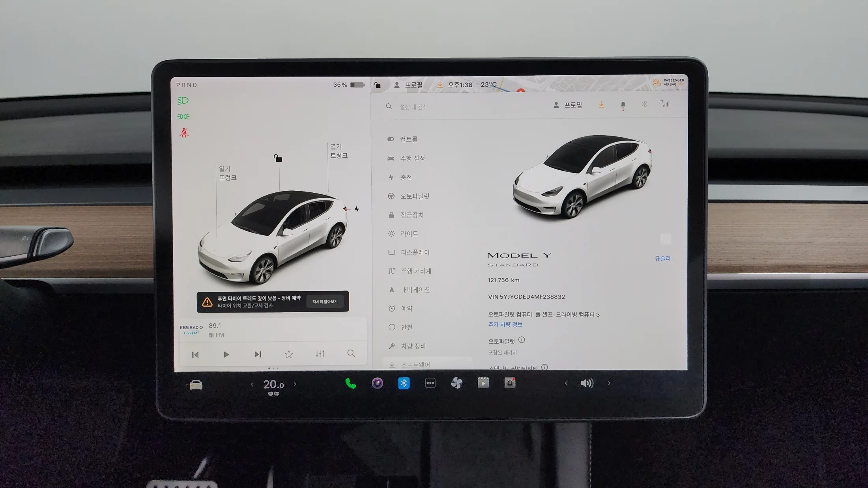Tap the car controls icon

tap(196, 385)
